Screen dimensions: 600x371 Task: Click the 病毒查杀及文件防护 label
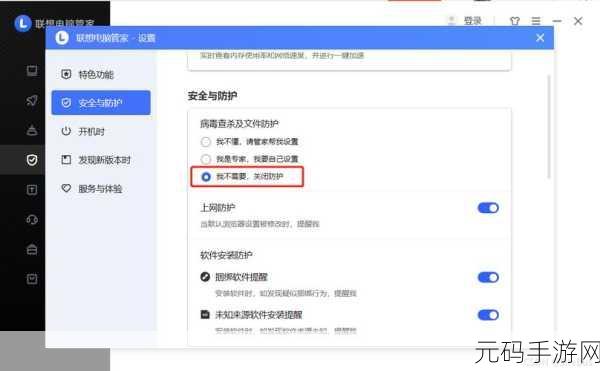point(240,124)
